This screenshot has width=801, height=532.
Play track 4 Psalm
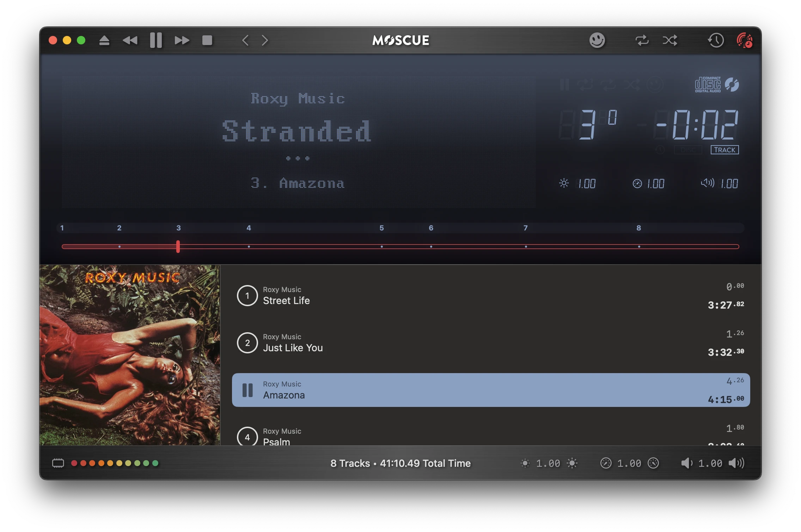pos(247,436)
